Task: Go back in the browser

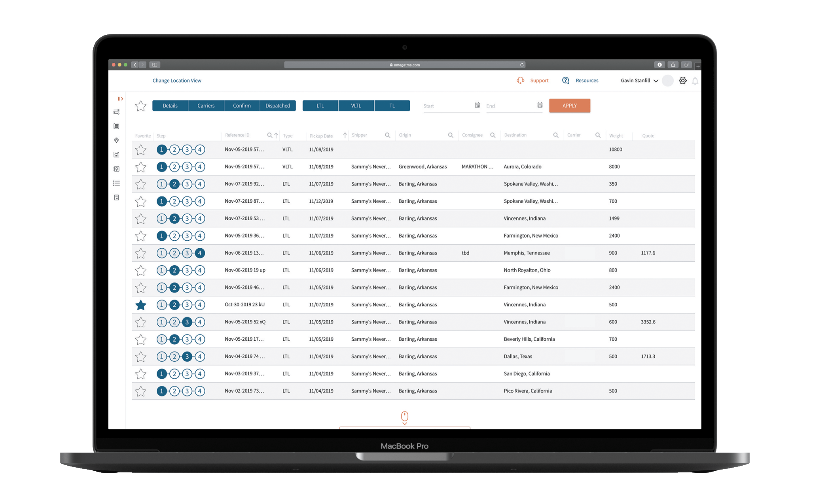Action: tap(135, 65)
